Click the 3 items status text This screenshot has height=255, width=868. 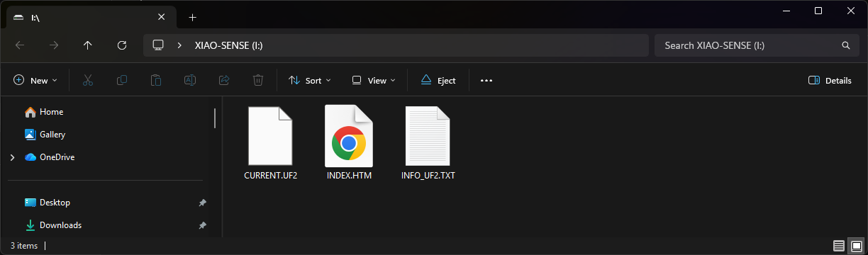click(24, 246)
